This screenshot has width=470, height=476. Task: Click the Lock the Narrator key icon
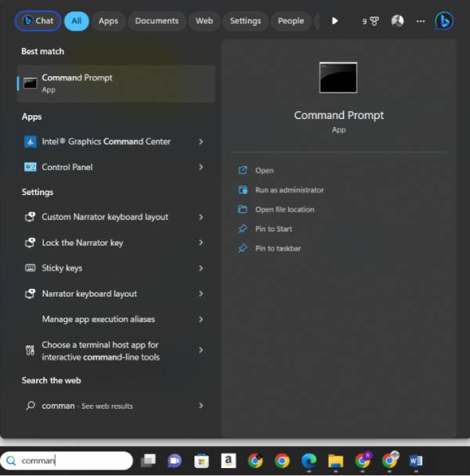tap(30, 242)
